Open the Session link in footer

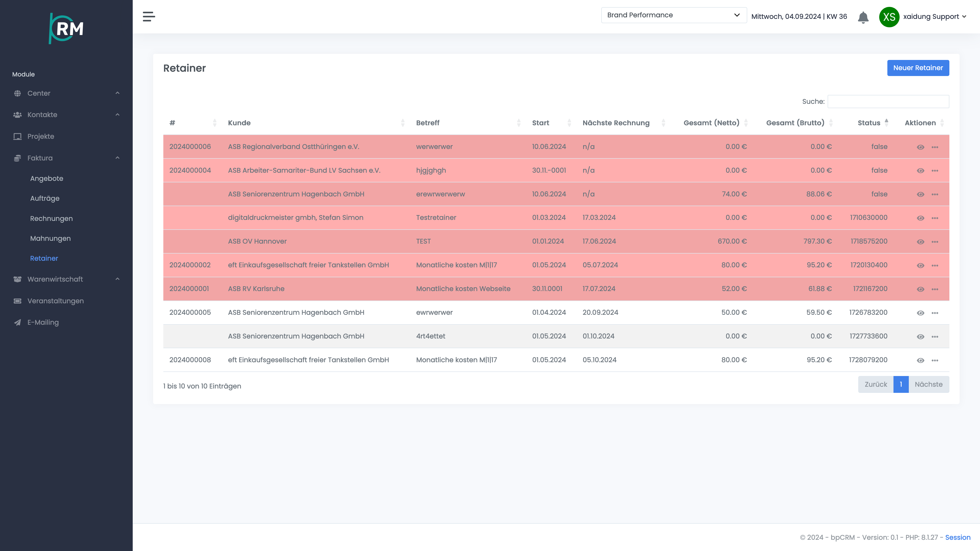tap(958, 537)
